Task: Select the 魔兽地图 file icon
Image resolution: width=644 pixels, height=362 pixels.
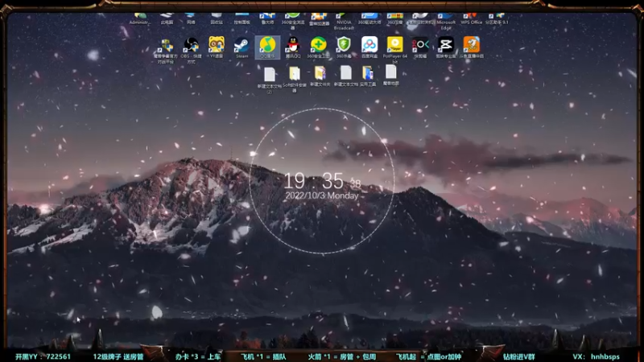Action: (391, 75)
